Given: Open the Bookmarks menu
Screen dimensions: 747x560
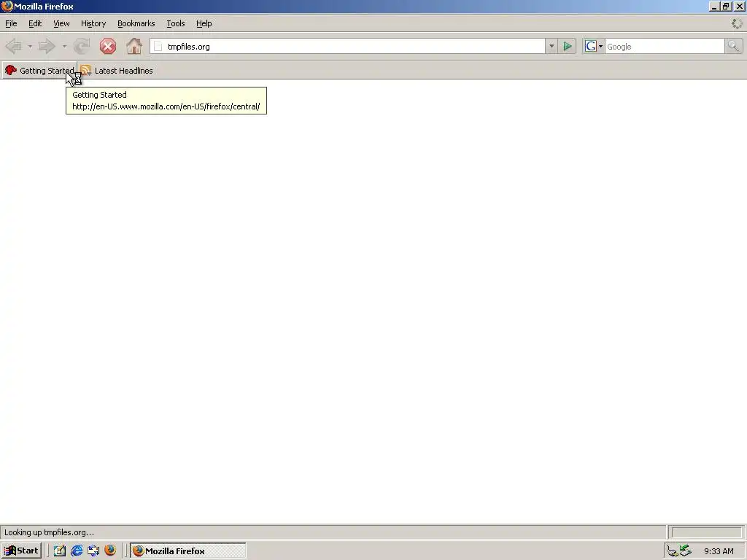Looking at the screenshot, I should click(136, 23).
